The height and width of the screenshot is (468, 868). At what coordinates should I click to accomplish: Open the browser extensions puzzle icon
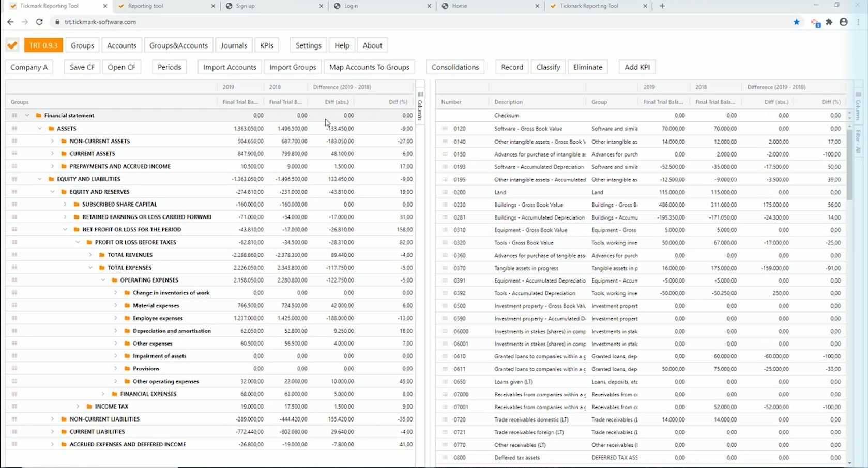(830, 22)
